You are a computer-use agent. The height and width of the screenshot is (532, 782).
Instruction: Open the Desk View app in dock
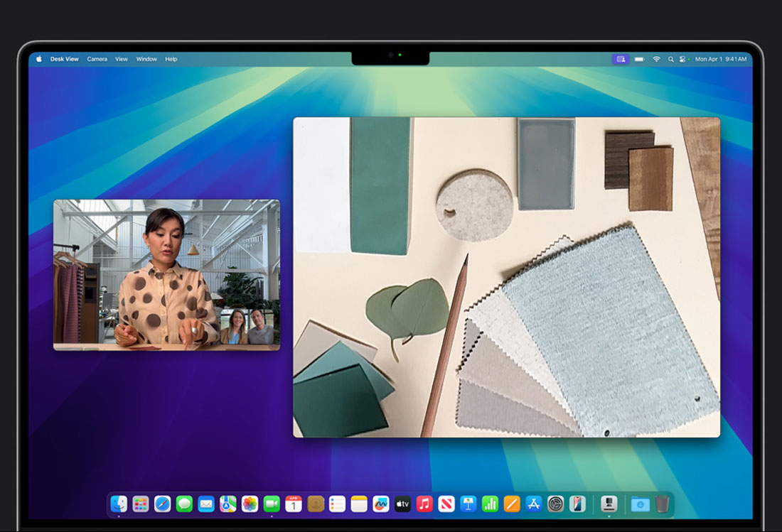click(609, 504)
